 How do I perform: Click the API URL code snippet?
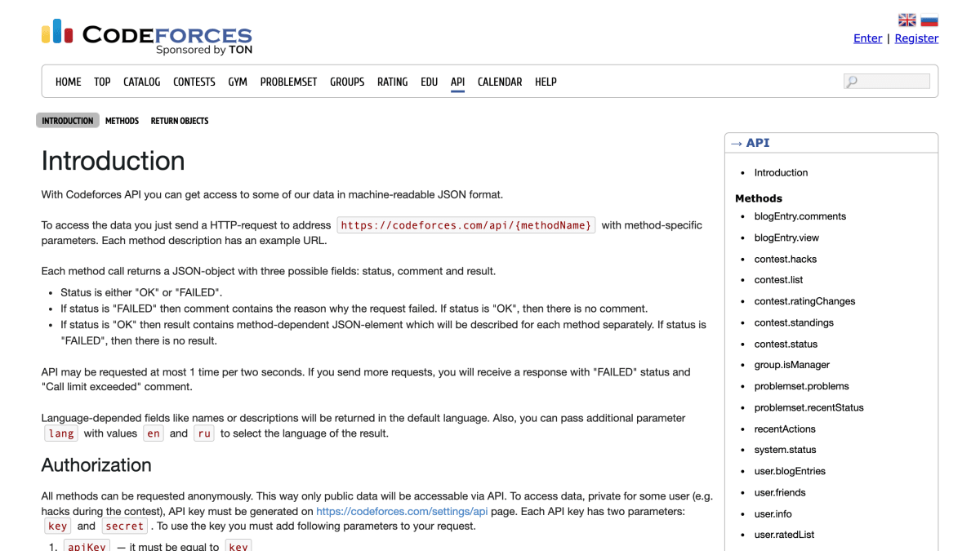(466, 225)
